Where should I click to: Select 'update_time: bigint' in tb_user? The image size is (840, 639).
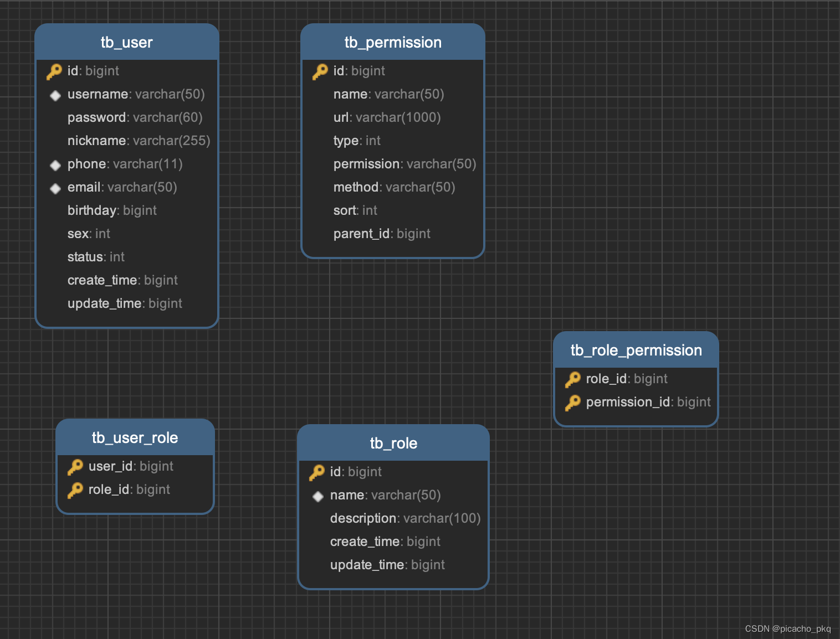(x=127, y=303)
